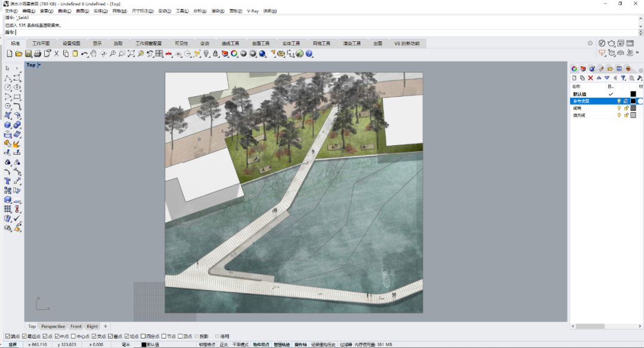644x348 pixels.
Task: Click the V-Ray teapot render icon
Action: [612, 43]
